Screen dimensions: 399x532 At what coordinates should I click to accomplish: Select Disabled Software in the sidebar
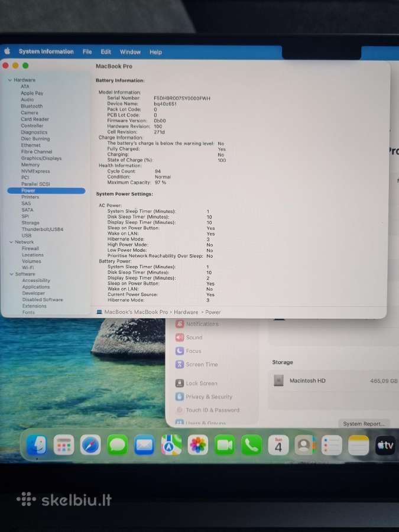pyautogui.click(x=43, y=300)
